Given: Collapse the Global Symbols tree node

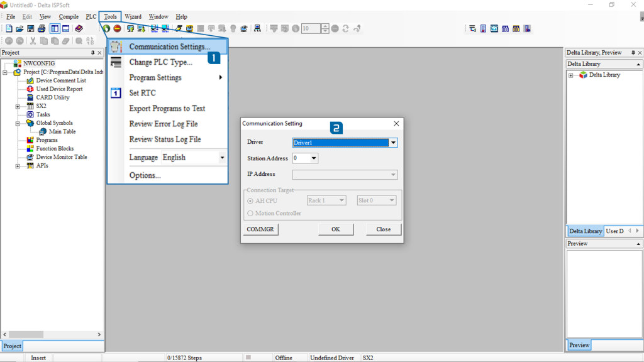Looking at the screenshot, I should 18,123.
